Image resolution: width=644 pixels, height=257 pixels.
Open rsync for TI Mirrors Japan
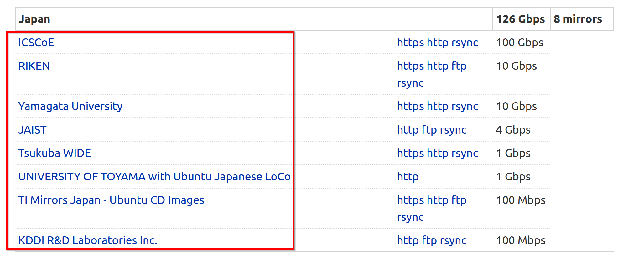[x=410, y=217]
